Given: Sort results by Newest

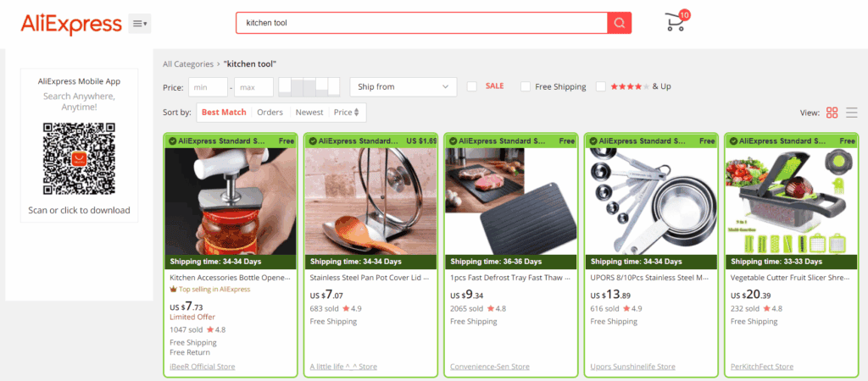Looking at the screenshot, I should pos(309,113).
